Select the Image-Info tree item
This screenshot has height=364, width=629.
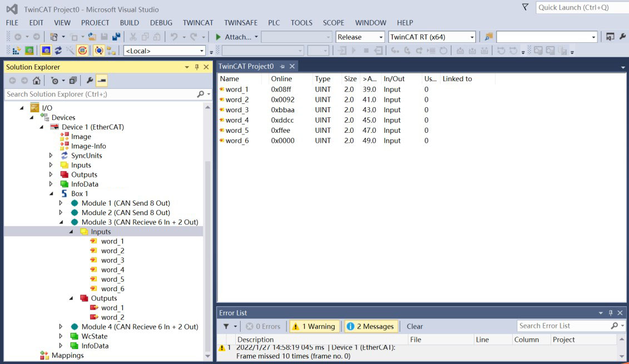coord(88,146)
